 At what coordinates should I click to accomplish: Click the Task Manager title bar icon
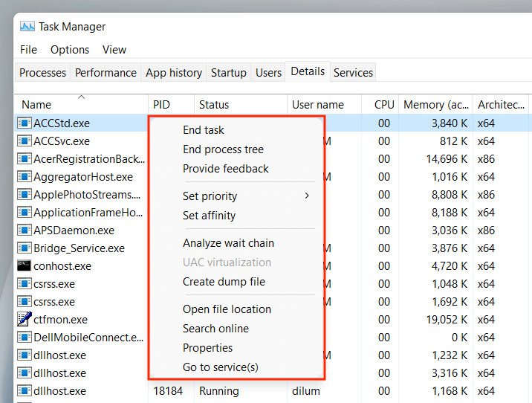[27, 27]
